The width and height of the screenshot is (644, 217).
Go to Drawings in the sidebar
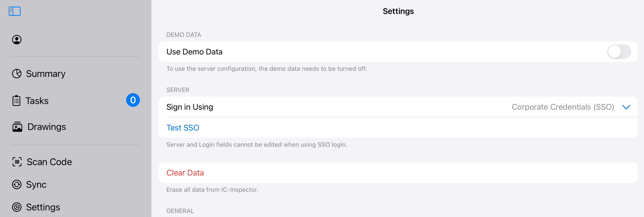47,127
